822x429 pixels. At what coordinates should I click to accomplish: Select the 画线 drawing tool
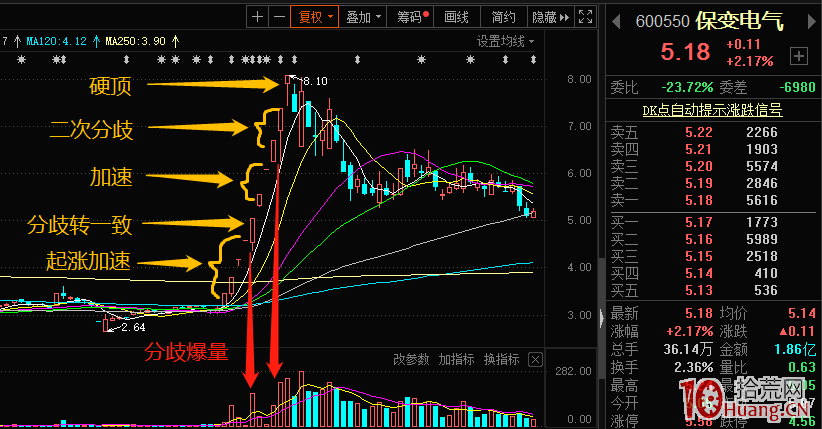tap(457, 17)
